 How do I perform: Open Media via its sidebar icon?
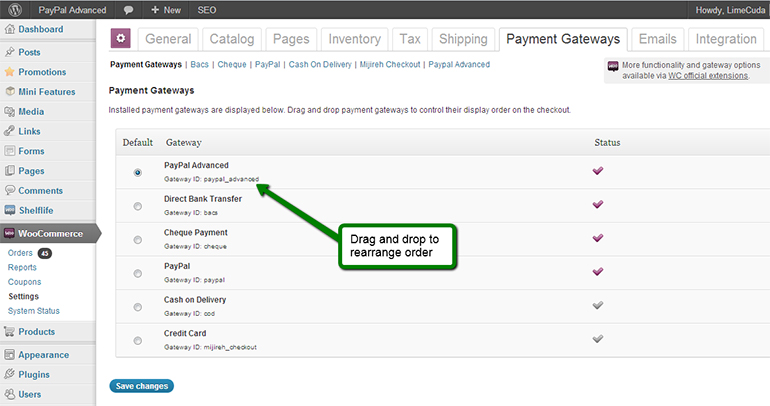(x=10, y=111)
